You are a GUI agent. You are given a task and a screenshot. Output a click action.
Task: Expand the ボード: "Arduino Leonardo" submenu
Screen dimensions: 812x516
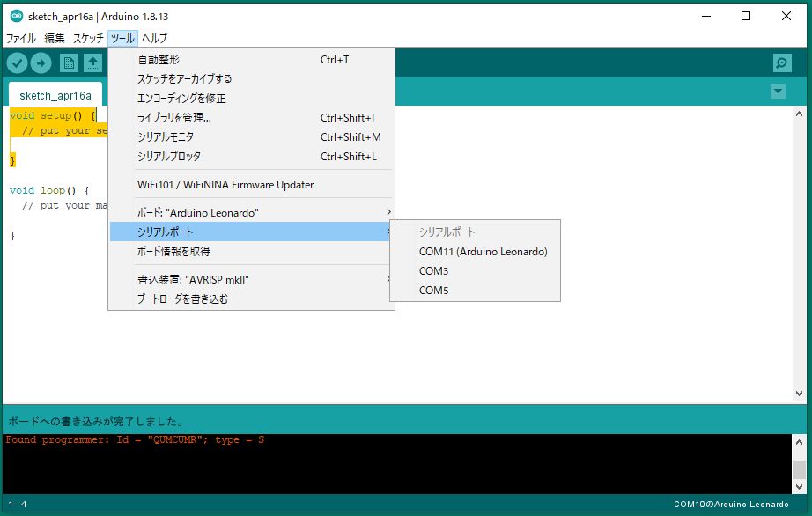coord(252,212)
